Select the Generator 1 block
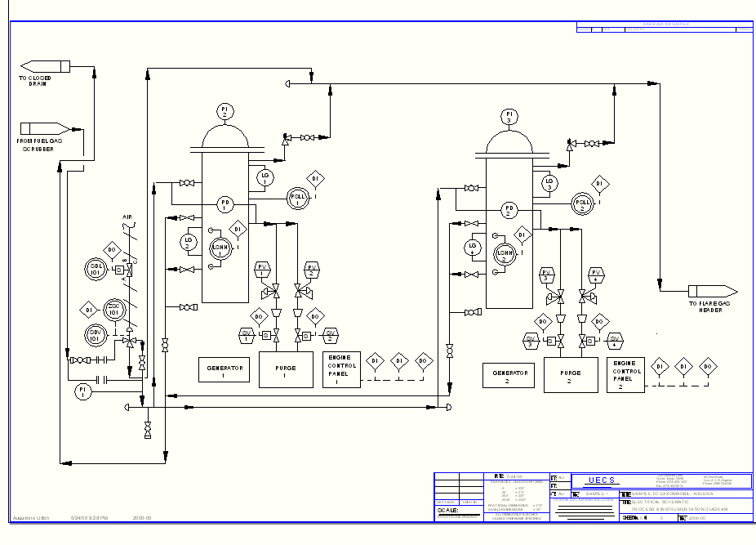This screenshot has height=545, width=756. (x=224, y=369)
